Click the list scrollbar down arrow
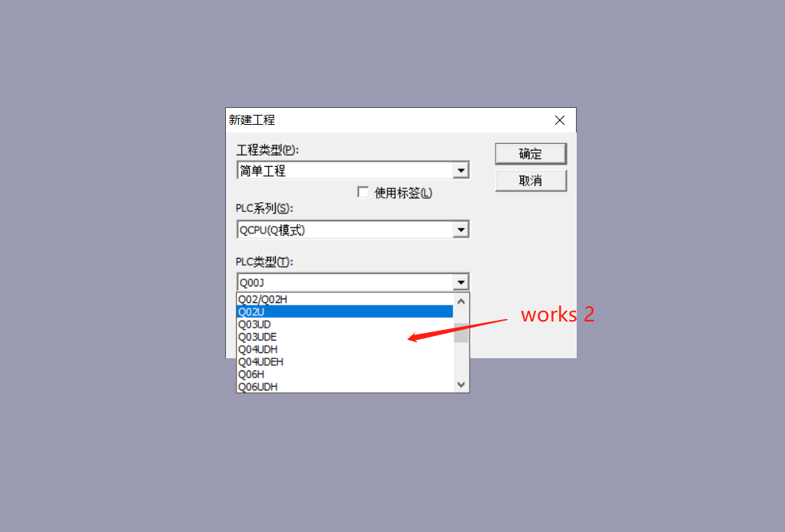The width and height of the screenshot is (785, 532). point(461,384)
